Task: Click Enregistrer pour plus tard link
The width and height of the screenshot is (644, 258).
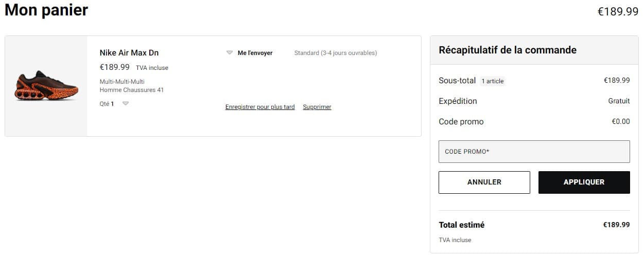Action: coord(260,107)
